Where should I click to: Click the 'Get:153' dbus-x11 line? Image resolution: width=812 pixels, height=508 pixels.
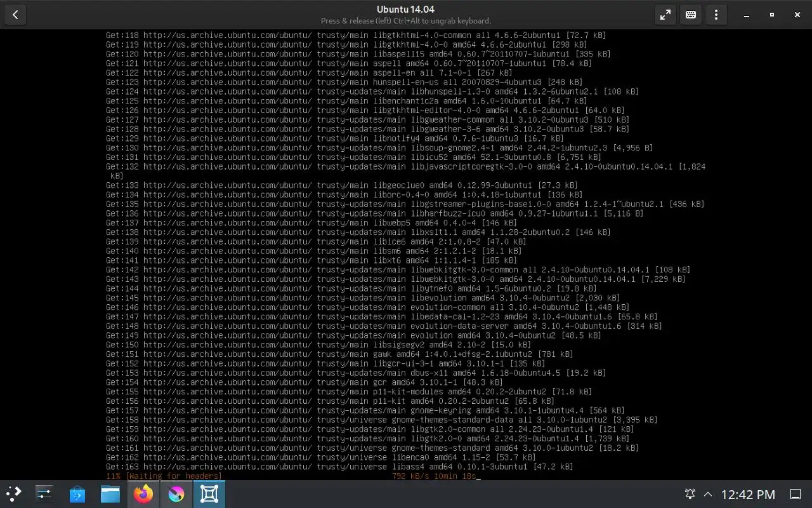click(x=356, y=373)
